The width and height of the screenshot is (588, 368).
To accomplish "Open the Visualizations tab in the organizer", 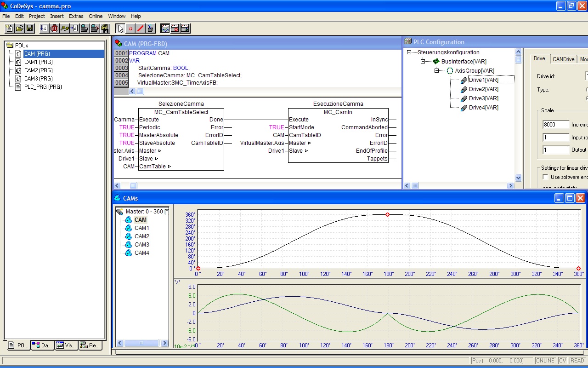I will [x=66, y=345].
